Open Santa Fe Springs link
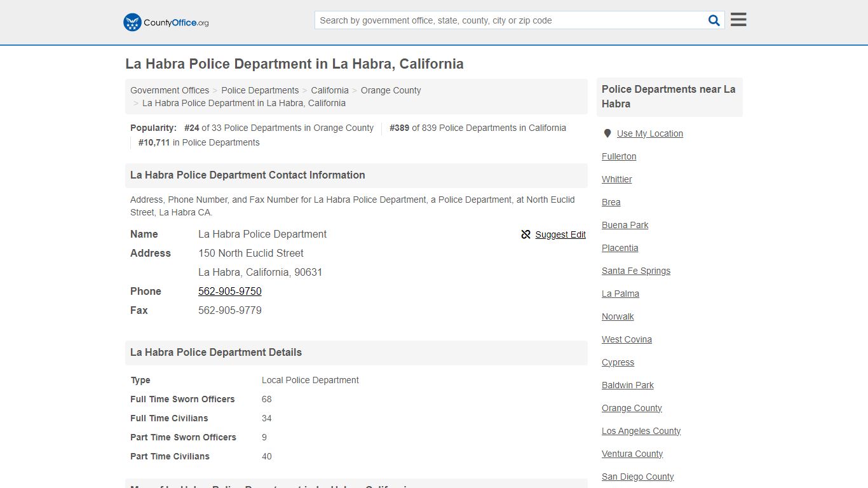The image size is (868, 488). click(x=636, y=271)
